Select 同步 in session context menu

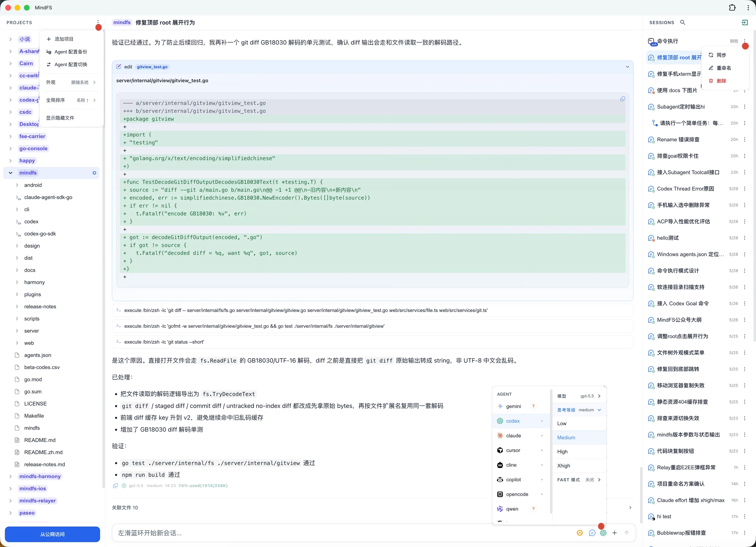point(725,55)
